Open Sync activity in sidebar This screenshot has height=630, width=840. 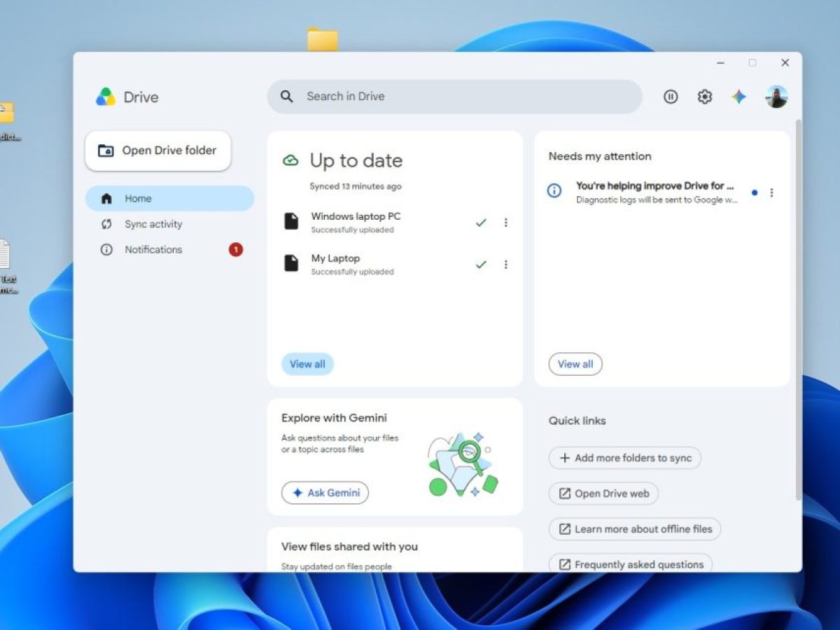[170, 224]
